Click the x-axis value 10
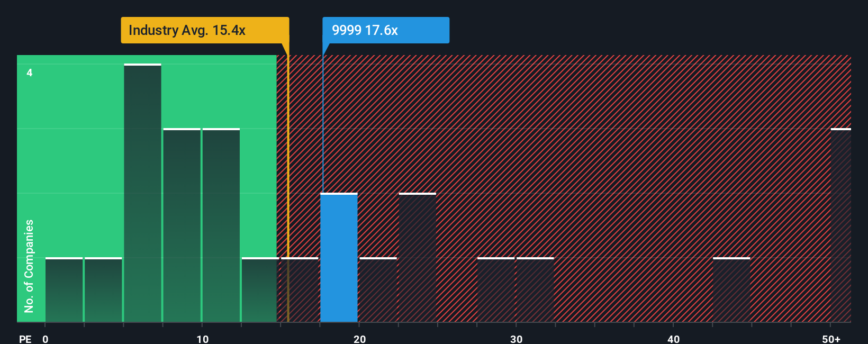 click(202, 339)
